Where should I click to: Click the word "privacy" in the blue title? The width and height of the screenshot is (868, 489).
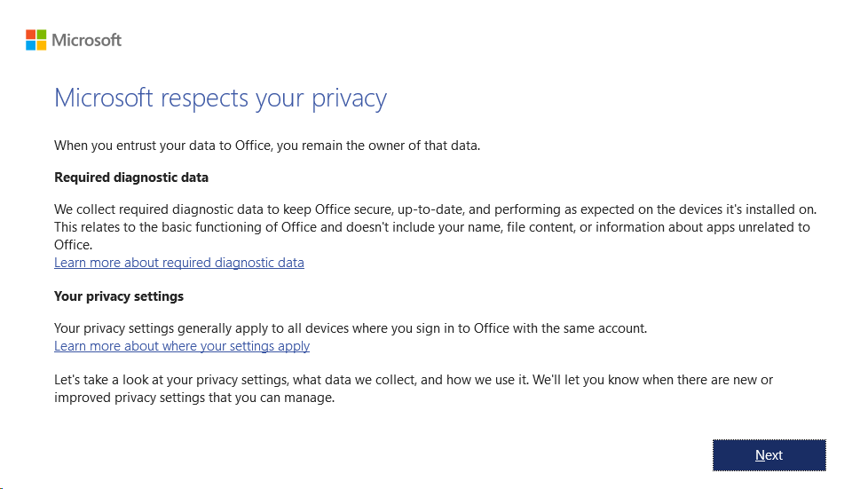(350, 99)
